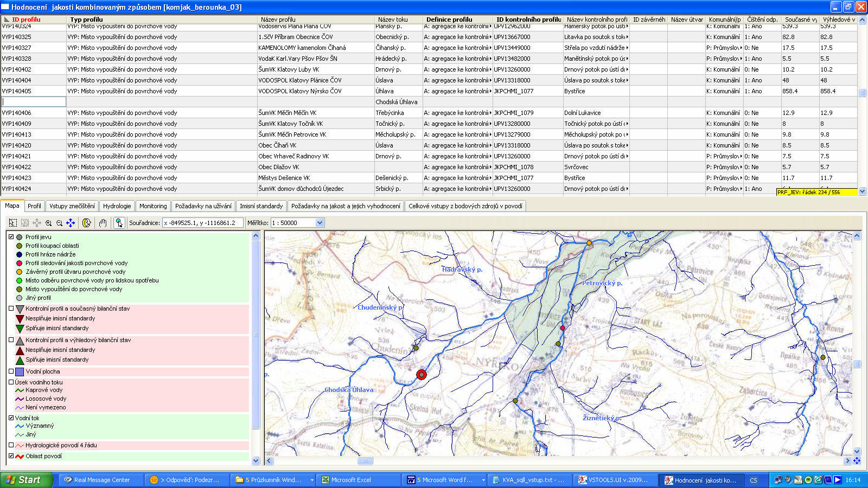This screenshot has height=488, width=868.
Task: Click the grayed deselect tool in map toolbar
Action: [25, 223]
